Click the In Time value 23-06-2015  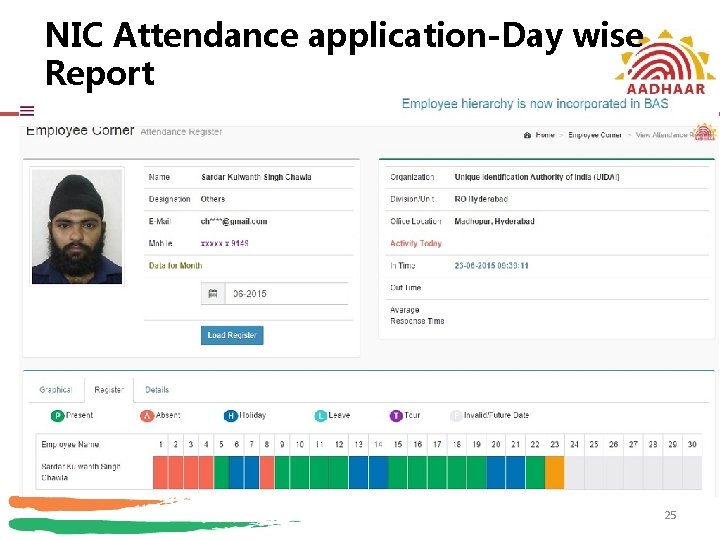491,265
